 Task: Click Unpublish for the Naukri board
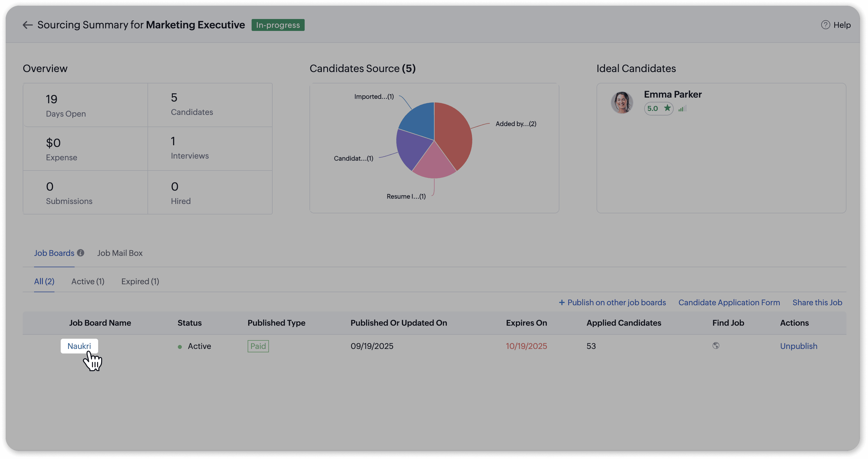[x=798, y=346]
